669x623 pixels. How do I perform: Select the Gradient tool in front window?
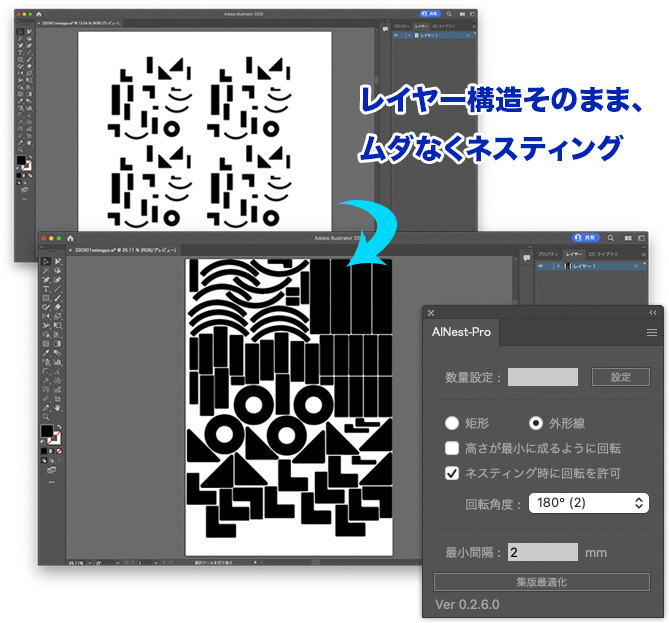pyautogui.click(x=58, y=344)
